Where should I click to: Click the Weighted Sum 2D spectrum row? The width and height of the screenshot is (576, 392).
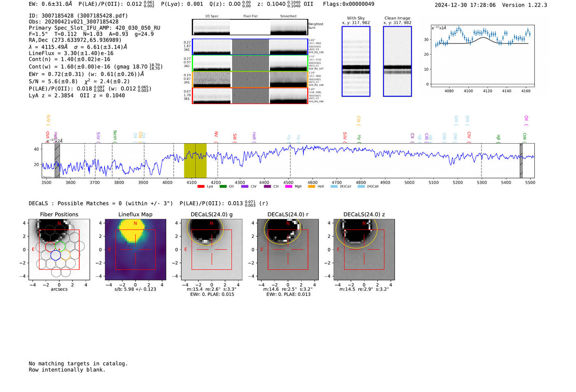click(x=250, y=27)
